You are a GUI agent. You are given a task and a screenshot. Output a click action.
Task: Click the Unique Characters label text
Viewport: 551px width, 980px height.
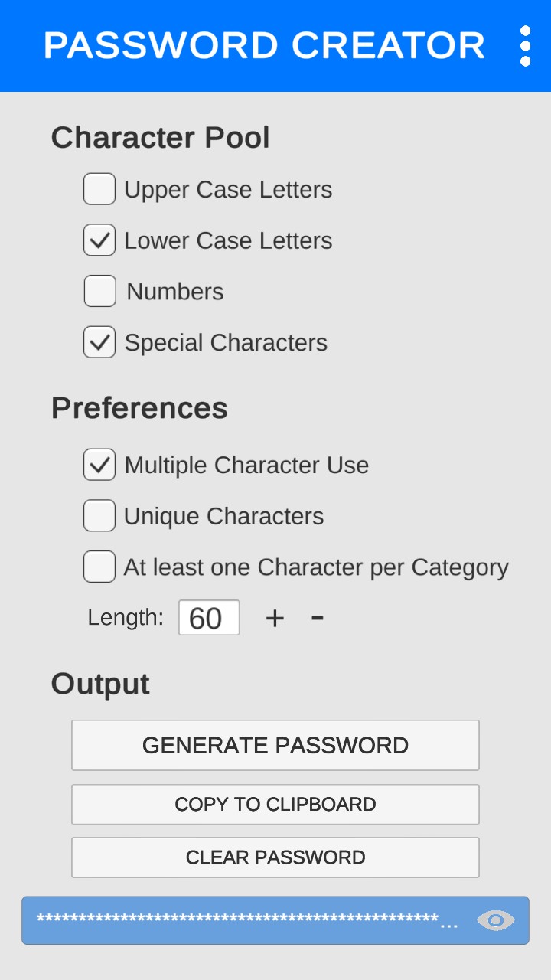click(x=223, y=517)
